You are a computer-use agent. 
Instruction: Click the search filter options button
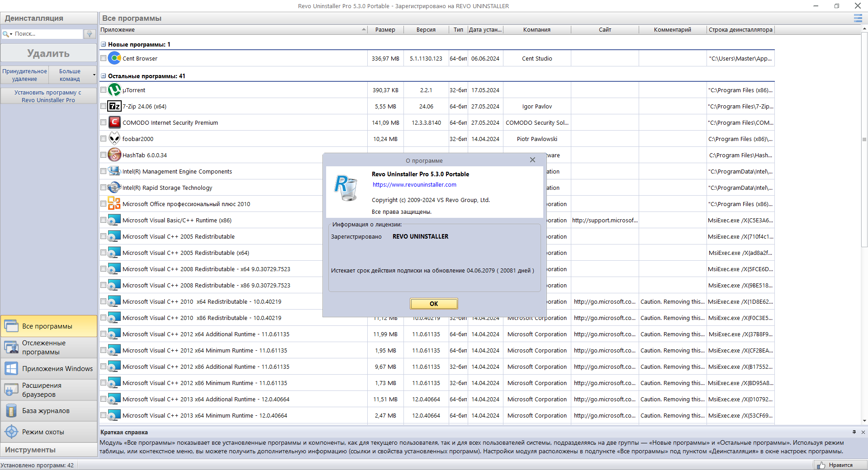click(90, 34)
